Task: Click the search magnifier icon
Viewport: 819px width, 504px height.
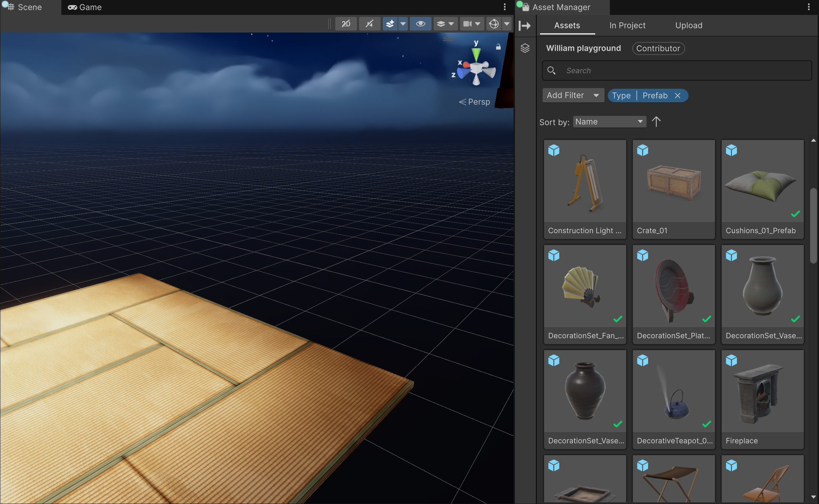Action: click(552, 70)
